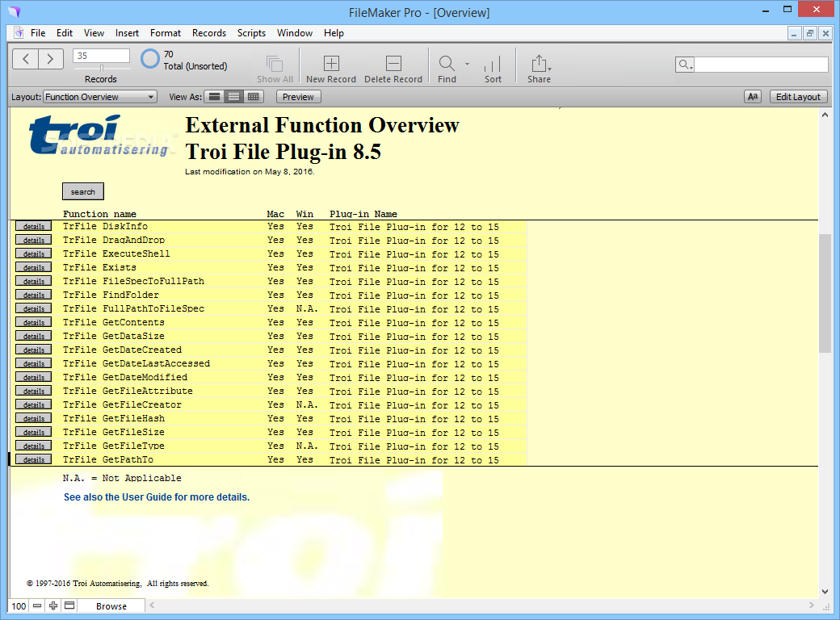Viewport: 840px width, 620px height.
Task: Click the found set pie circle icon
Action: tap(150, 59)
